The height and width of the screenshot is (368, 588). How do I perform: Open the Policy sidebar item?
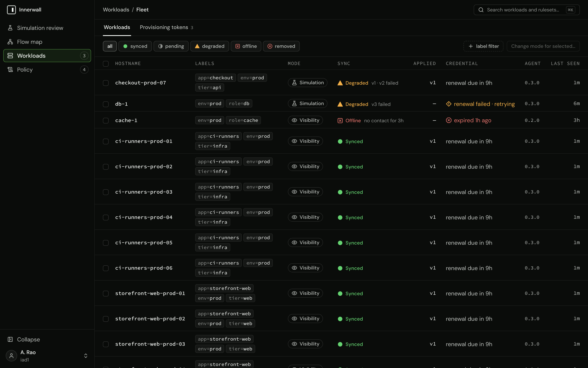(x=47, y=70)
